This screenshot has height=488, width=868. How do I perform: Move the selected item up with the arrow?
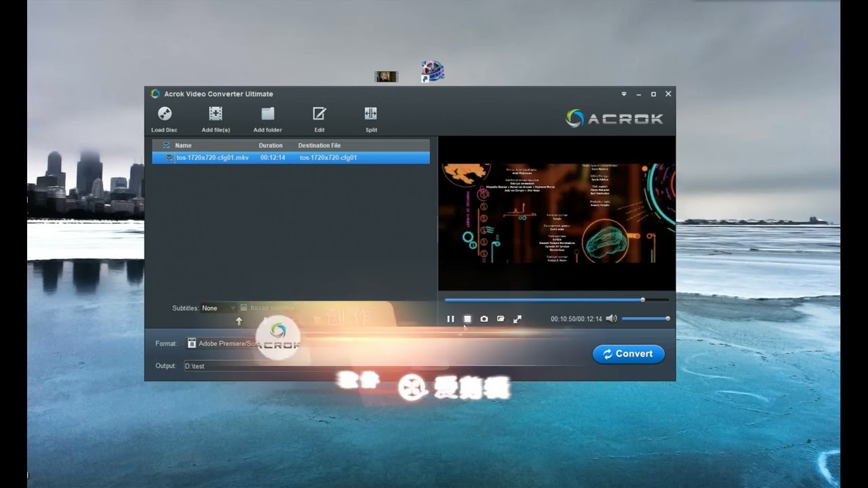pyautogui.click(x=239, y=321)
